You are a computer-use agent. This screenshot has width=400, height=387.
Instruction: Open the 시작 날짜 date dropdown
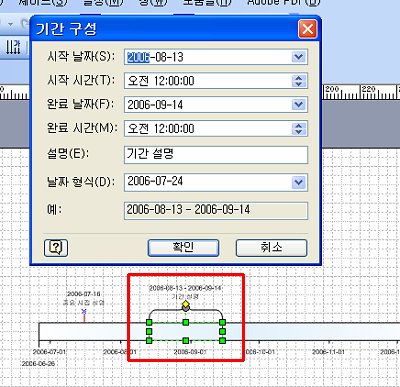(x=299, y=57)
